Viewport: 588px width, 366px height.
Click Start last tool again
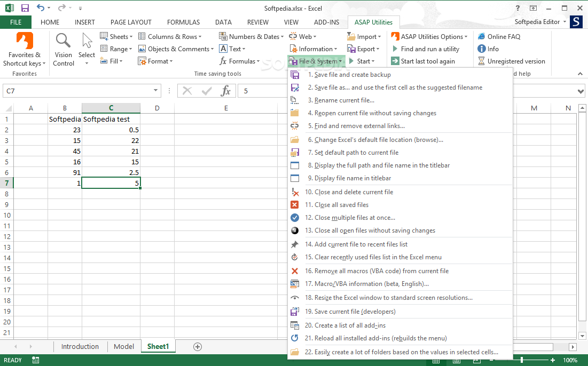pyautogui.click(x=423, y=61)
